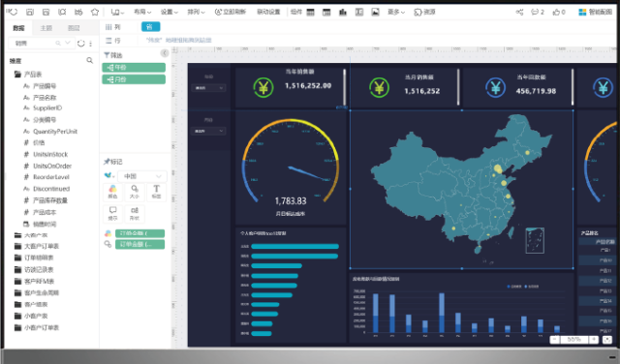Insert an image component from toolbar
Viewport: 620px width, 364px height.
tap(375, 13)
